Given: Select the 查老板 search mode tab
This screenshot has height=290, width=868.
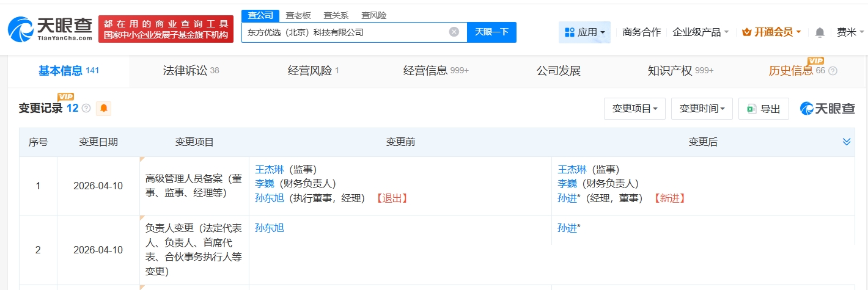Looking at the screenshot, I should 298,15.
